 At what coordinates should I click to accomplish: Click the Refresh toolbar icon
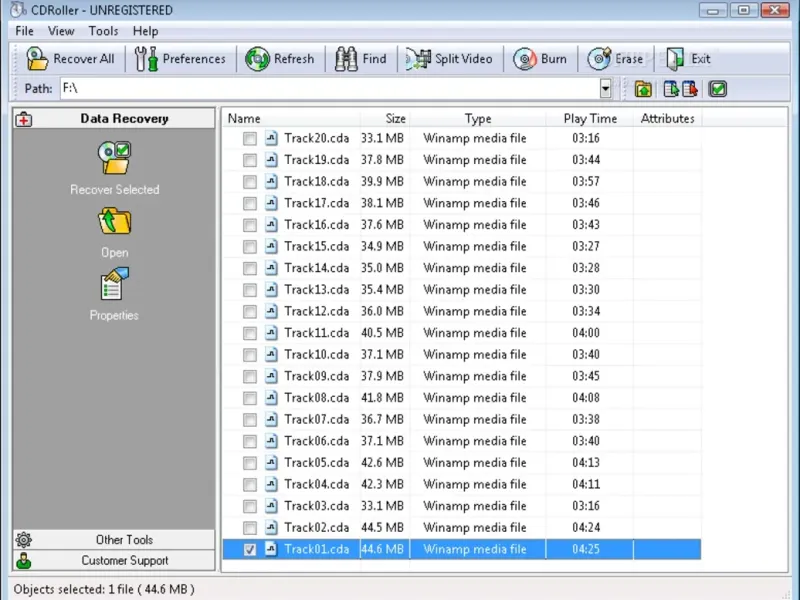tap(257, 59)
